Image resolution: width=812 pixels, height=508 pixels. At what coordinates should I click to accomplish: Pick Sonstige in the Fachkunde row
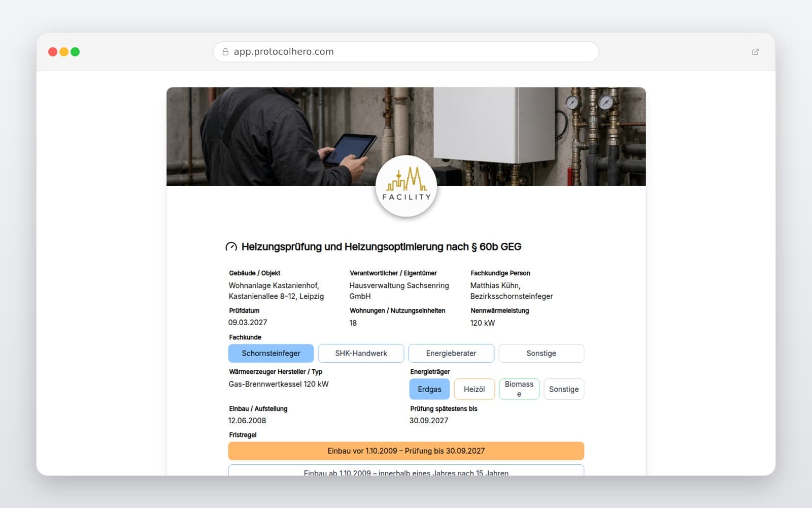coord(541,353)
